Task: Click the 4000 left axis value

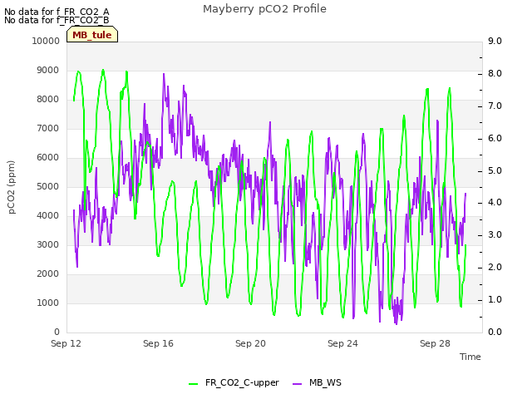Action: (48, 216)
